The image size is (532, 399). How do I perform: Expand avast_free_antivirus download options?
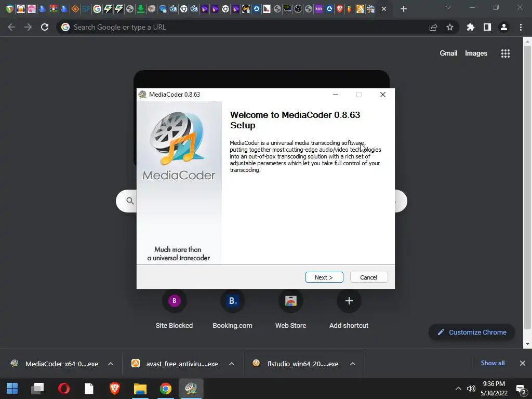click(x=232, y=364)
